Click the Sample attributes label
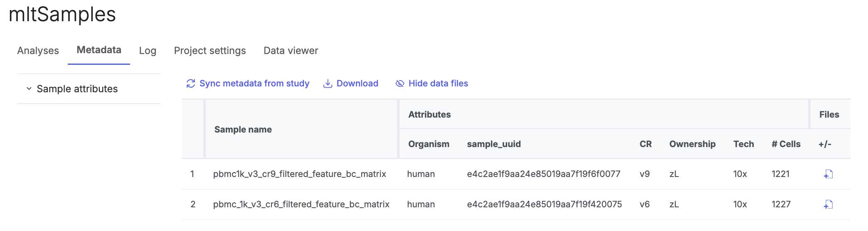The height and width of the screenshot is (231, 868). tap(77, 89)
